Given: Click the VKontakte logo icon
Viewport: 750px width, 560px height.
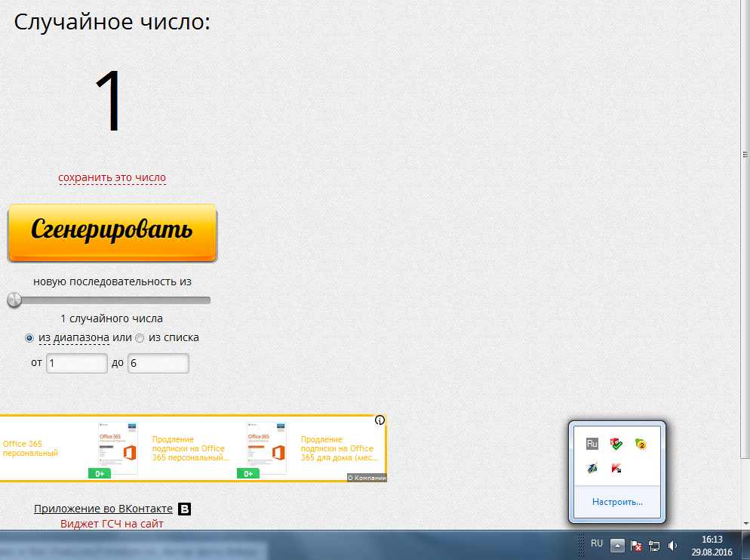Looking at the screenshot, I should click(x=184, y=509).
